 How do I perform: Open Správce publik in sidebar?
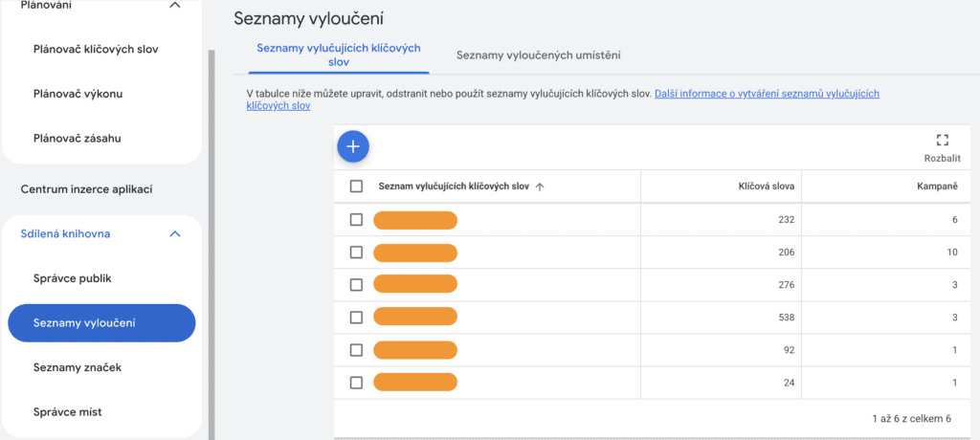[x=73, y=278]
